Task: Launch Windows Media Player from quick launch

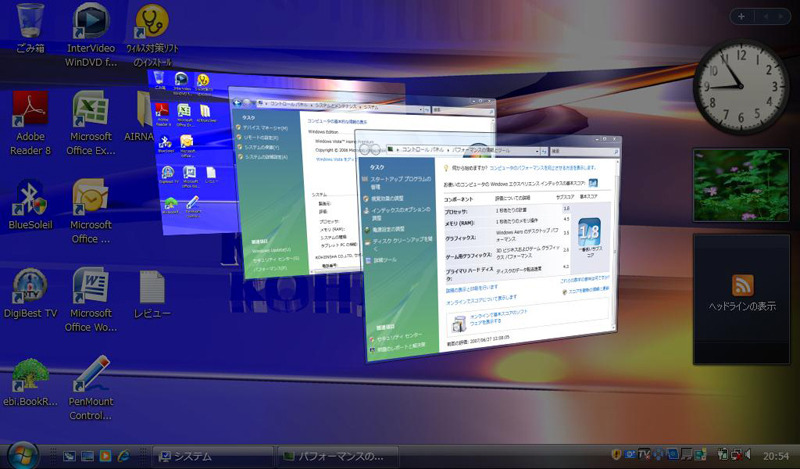Action: pyautogui.click(x=105, y=456)
